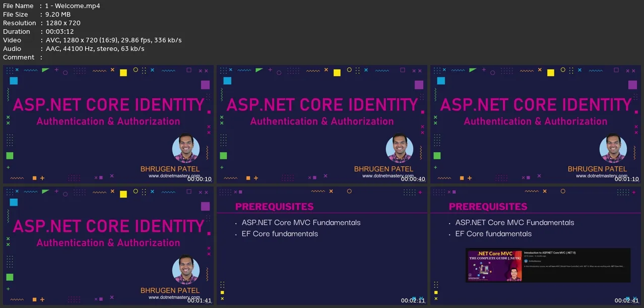Click 'PREREQUISITES' heading in the 00:02:11 frame

pyautogui.click(x=274, y=207)
